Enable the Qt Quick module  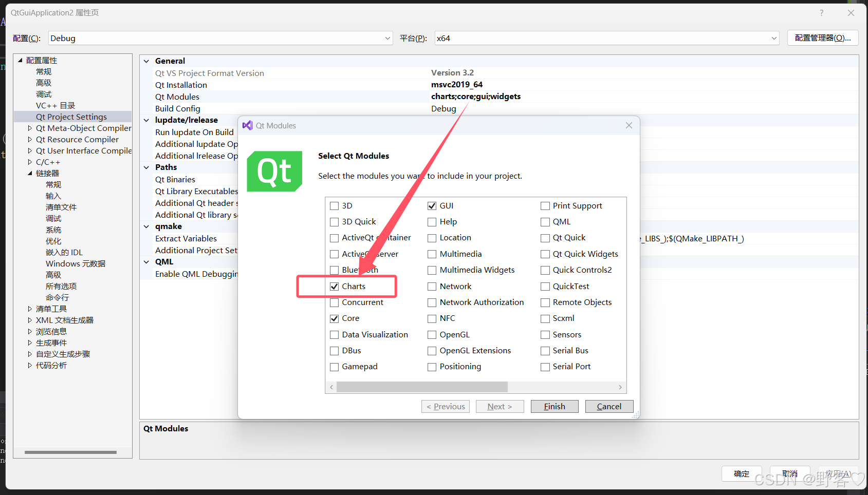coord(545,237)
